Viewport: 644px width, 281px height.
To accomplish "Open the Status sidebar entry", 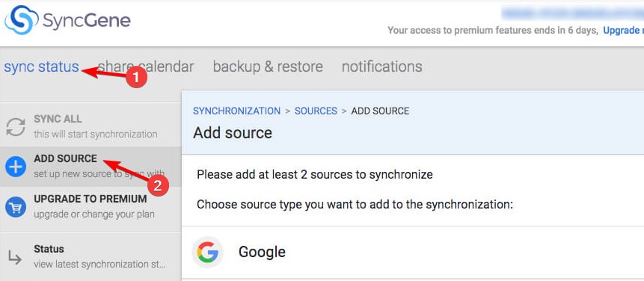I will pyautogui.click(x=91, y=256).
